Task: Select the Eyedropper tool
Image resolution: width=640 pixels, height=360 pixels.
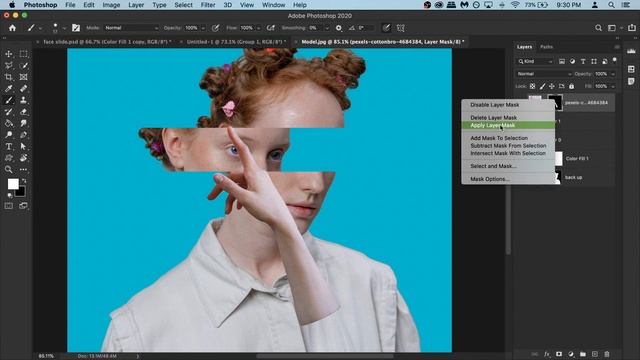Action: (x=9, y=88)
